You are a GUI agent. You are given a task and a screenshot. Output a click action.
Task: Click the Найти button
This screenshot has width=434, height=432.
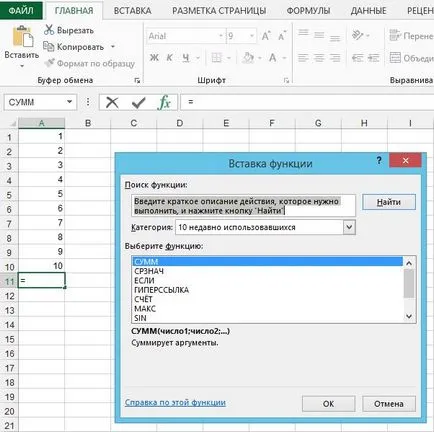coord(389,202)
